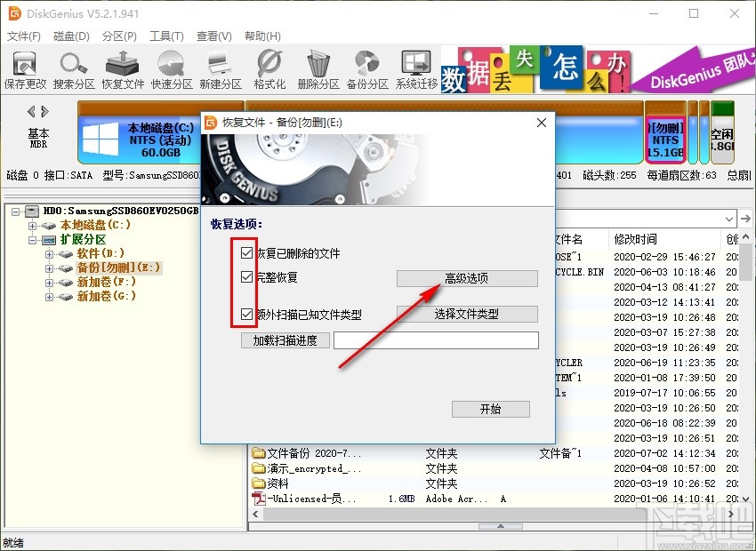Collapse the 扩展分区 tree node
Screen dimensions: 756x551
tap(32, 240)
